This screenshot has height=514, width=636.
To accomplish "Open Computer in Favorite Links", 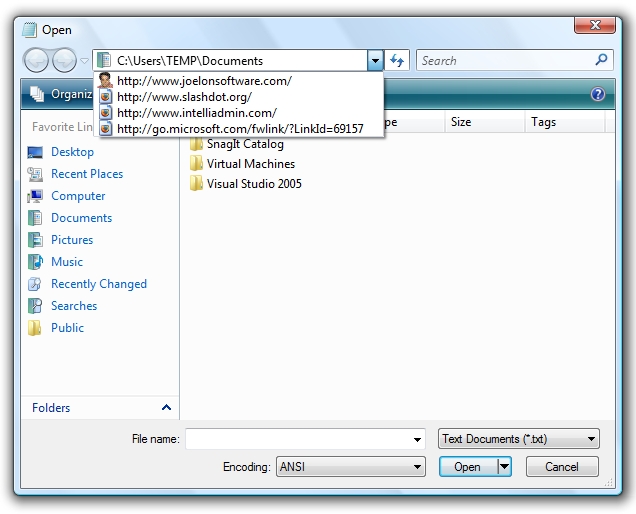I will (x=78, y=196).
